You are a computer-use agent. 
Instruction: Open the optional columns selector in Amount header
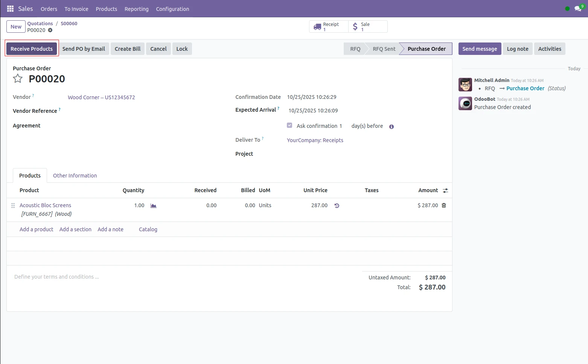click(x=445, y=190)
